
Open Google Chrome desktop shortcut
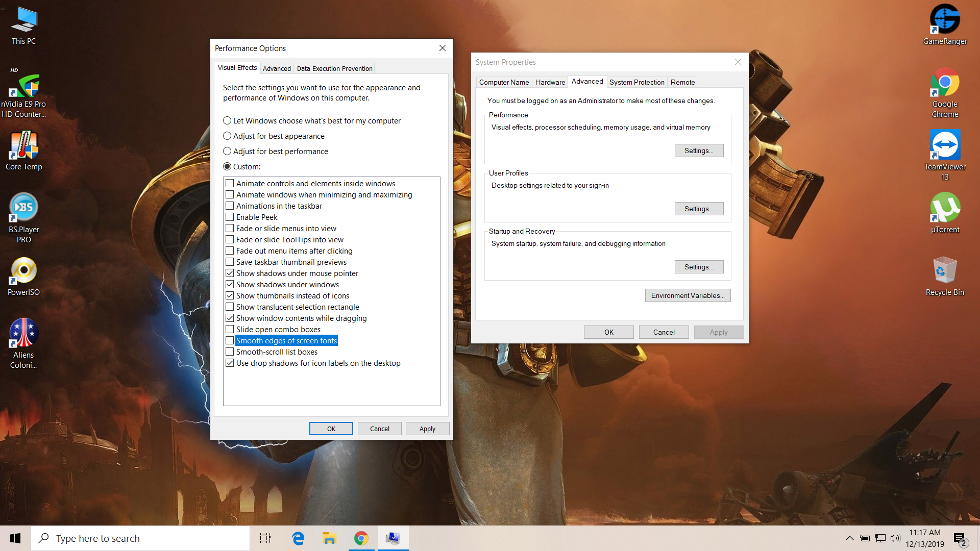945,92
